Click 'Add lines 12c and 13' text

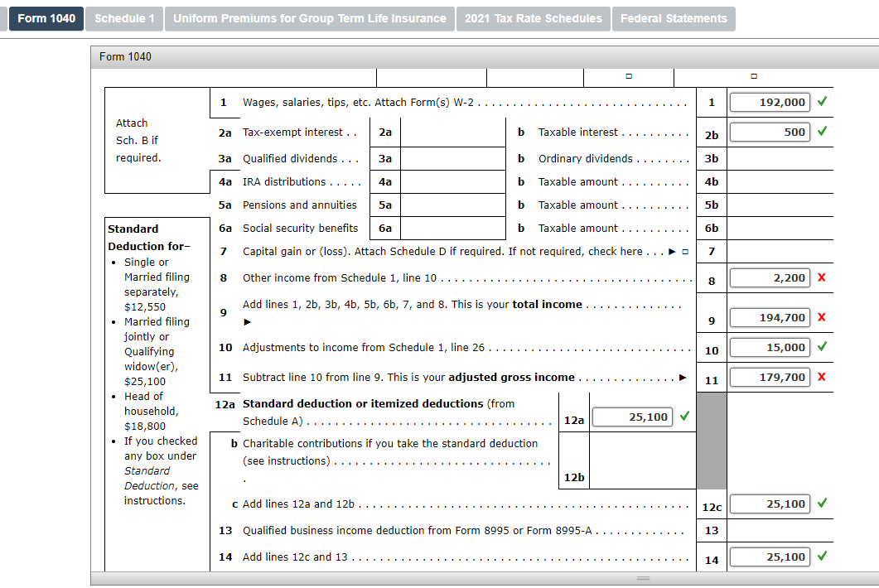pyautogui.click(x=295, y=557)
